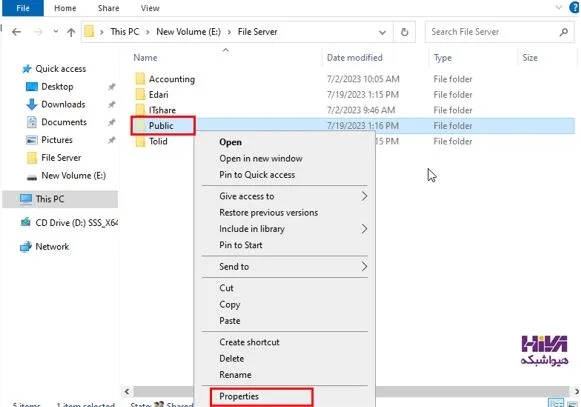Click the help question mark icon
The width and height of the screenshot is (581, 407).
(x=575, y=8)
